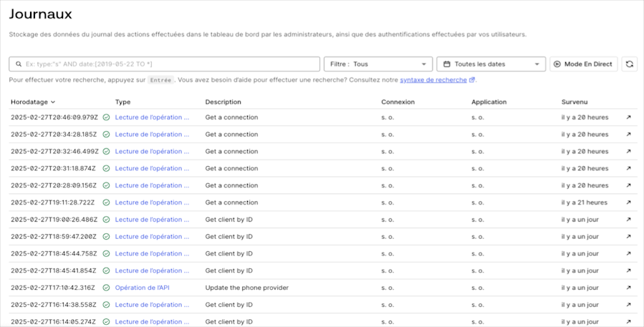Click Connexion s. o. value for 20:32:46.499Z
This screenshot has width=644, height=327.
coord(388,152)
